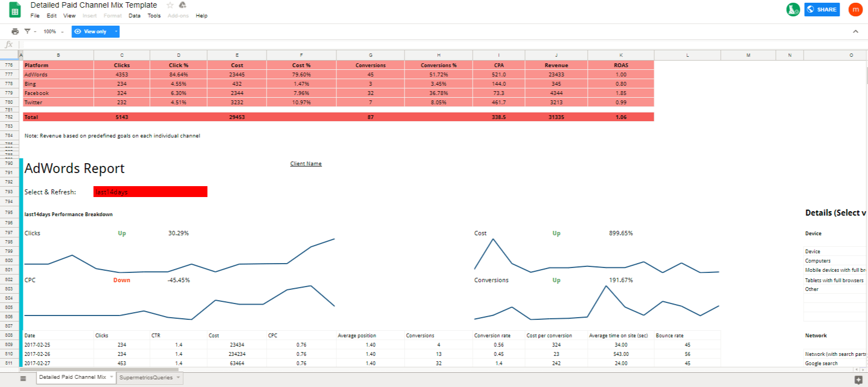The height and width of the screenshot is (387, 868).
Task: Open the zoom 100% dropdown
Action: [53, 32]
